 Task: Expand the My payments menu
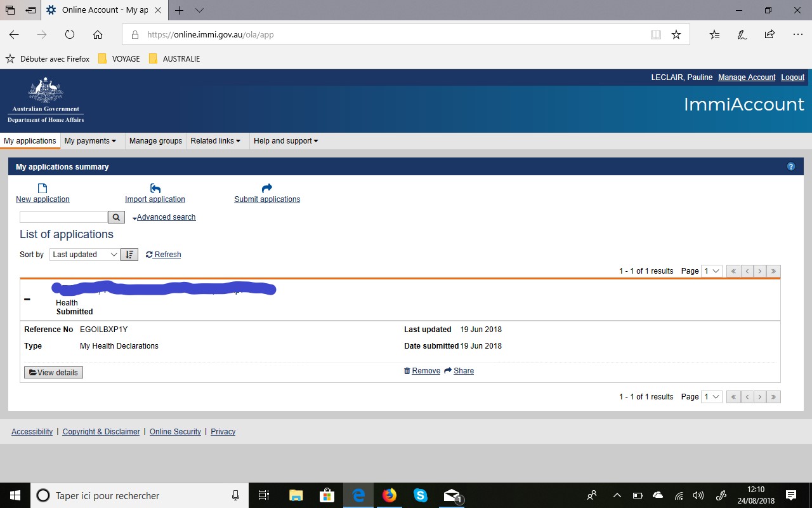pos(90,141)
